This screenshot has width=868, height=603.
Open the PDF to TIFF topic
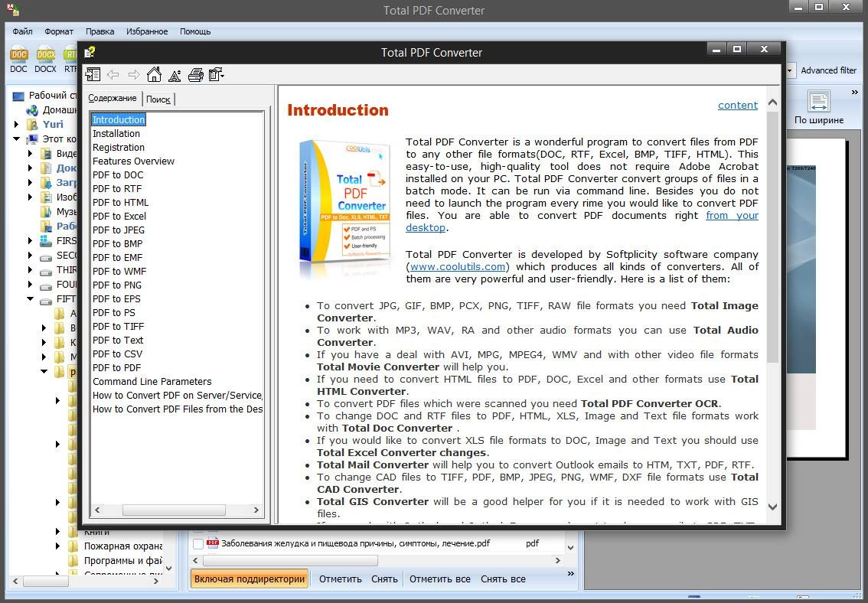coord(119,327)
